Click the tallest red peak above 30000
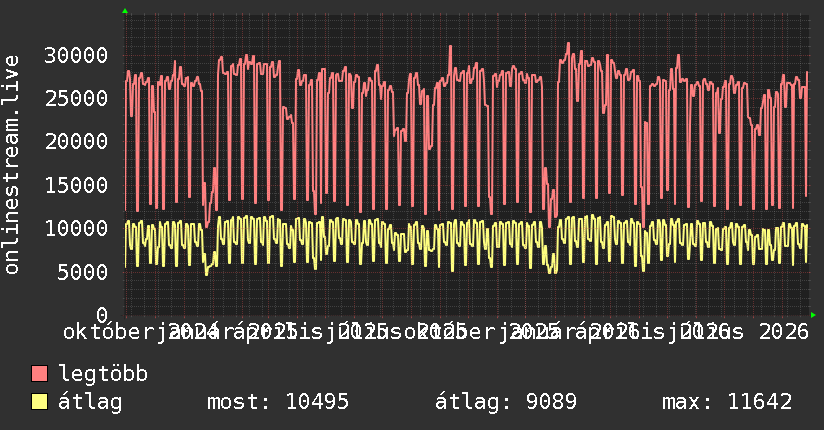The width and height of the screenshot is (824, 430). [568, 44]
